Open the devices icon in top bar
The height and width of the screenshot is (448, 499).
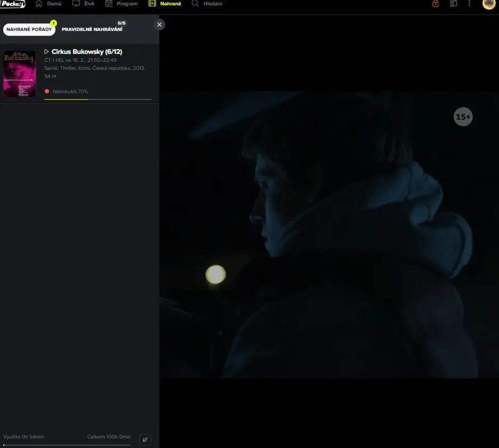pyautogui.click(x=454, y=4)
